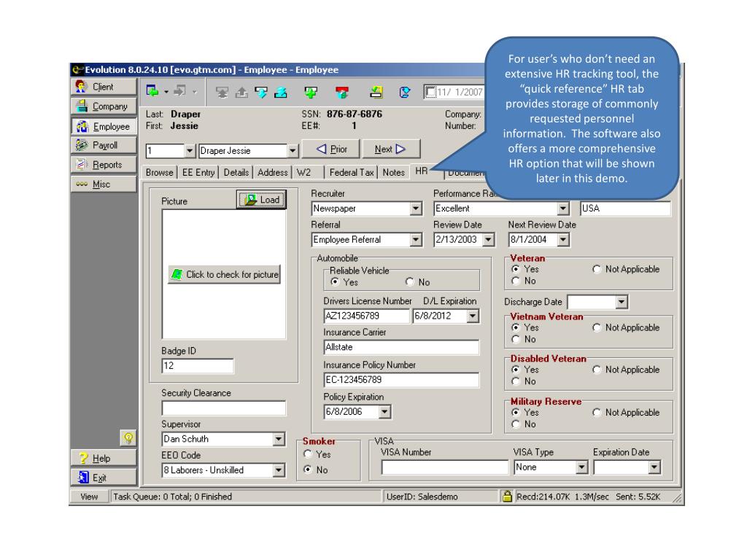
Task: Click Exit in the sidebar
Action: 104,477
